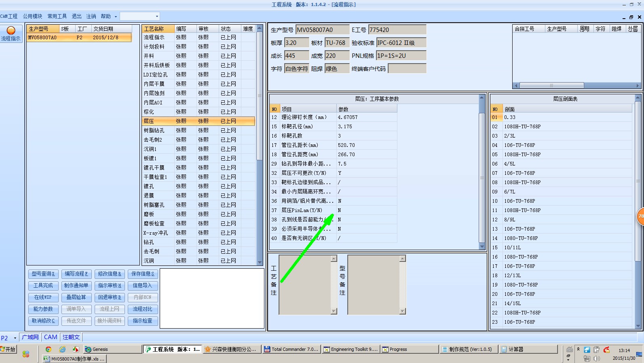
Task: Expand the empty combo box in menu bar
Action: (157, 16)
